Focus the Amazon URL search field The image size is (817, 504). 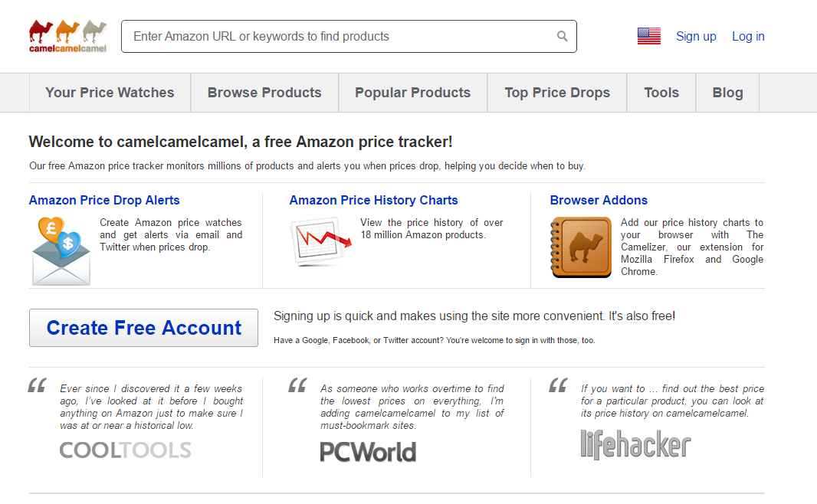337,36
